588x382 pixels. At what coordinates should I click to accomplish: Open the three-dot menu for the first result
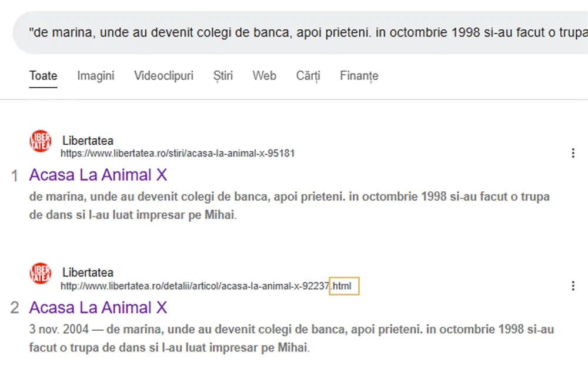coord(573,154)
